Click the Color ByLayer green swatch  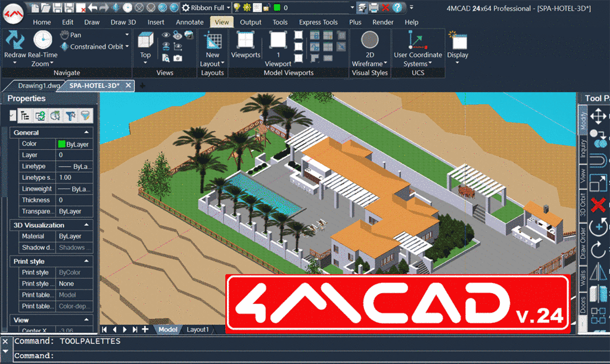(x=61, y=144)
